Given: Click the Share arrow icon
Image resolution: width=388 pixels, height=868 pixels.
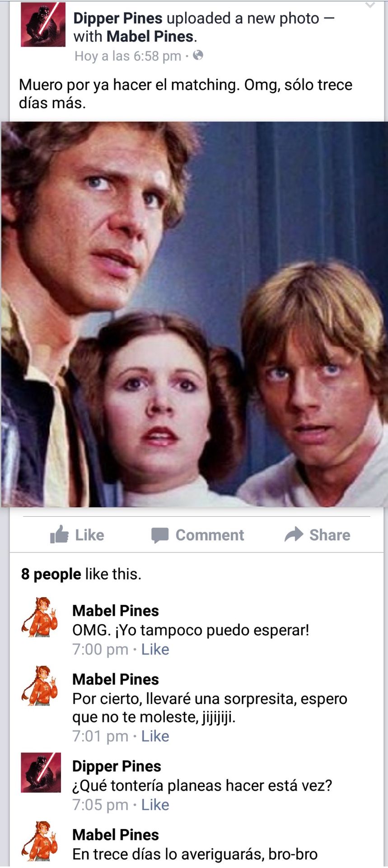Looking at the screenshot, I should click(294, 534).
